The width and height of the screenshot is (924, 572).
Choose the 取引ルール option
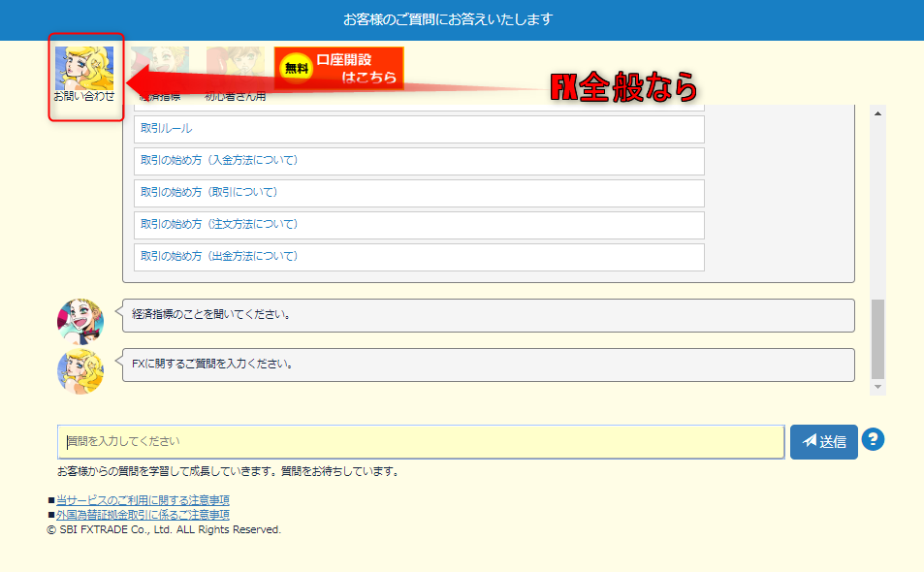tap(419, 129)
